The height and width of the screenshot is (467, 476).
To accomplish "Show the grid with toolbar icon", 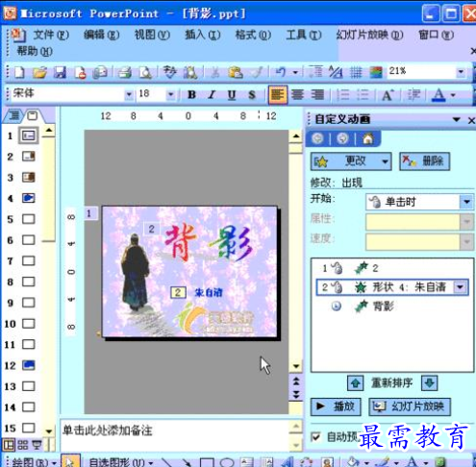I will coord(356,72).
